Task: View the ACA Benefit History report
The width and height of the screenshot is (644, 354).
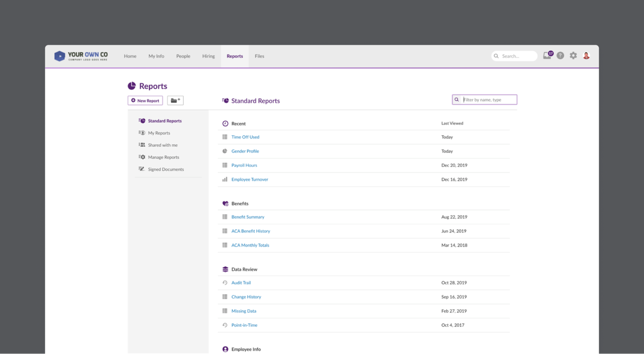Action: [251, 231]
